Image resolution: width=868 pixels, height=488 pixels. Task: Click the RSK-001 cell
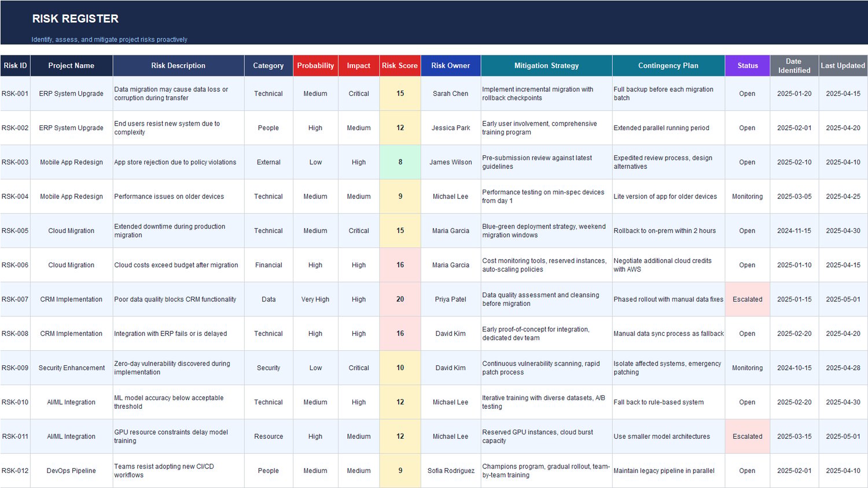click(x=15, y=94)
